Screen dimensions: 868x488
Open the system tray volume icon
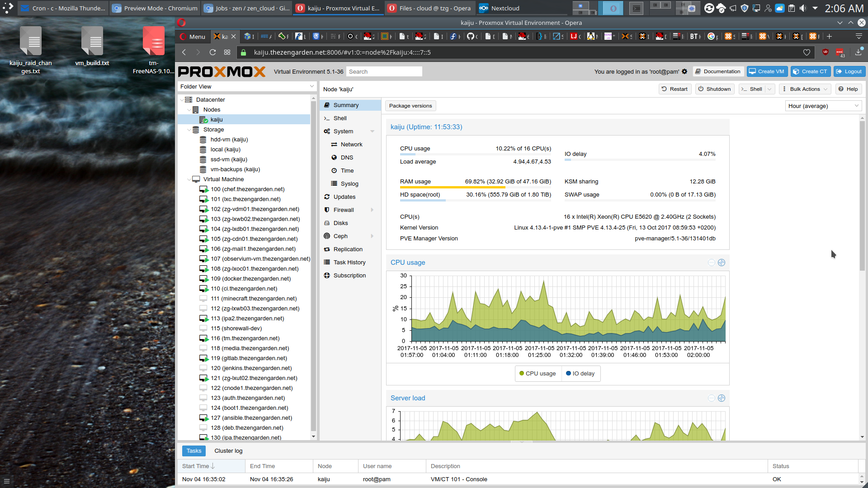click(803, 8)
